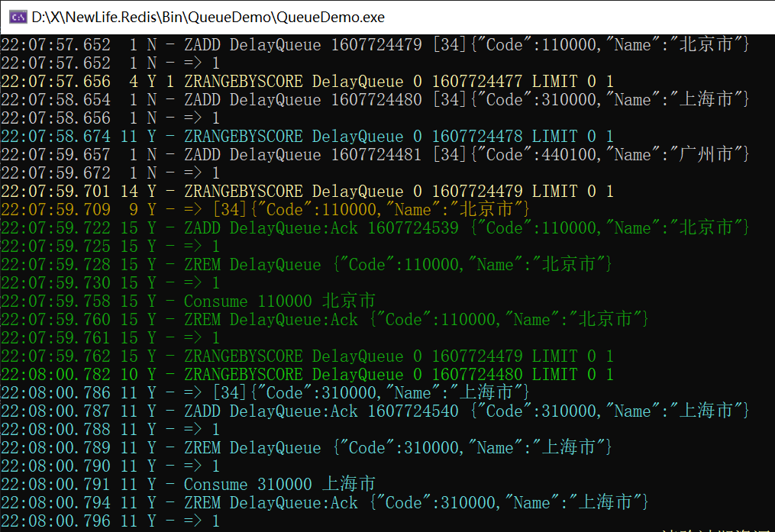Click the last line with timestamp 22:08:00.796
This screenshot has height=532, width=775.
coord(110,521)
